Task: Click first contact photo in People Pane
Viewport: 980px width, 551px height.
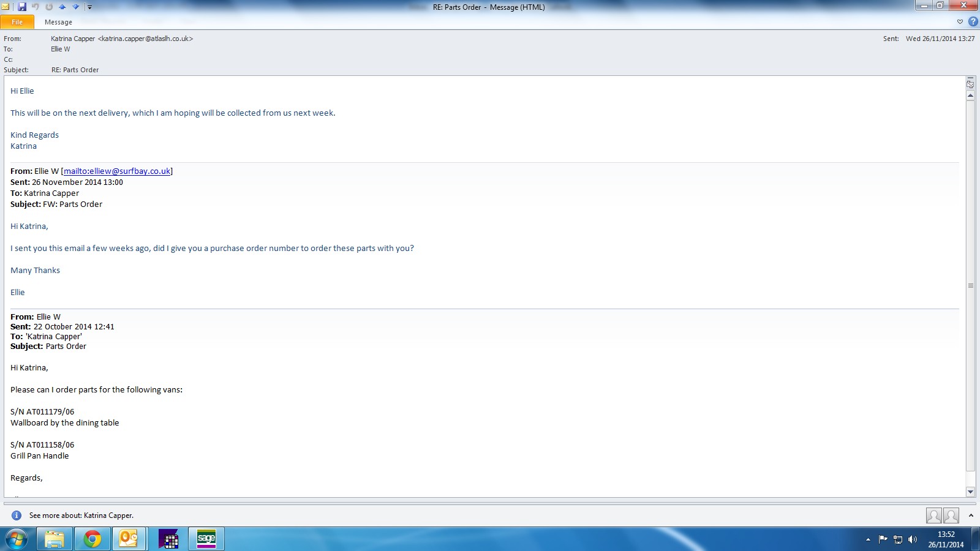Action: (934, 515)
